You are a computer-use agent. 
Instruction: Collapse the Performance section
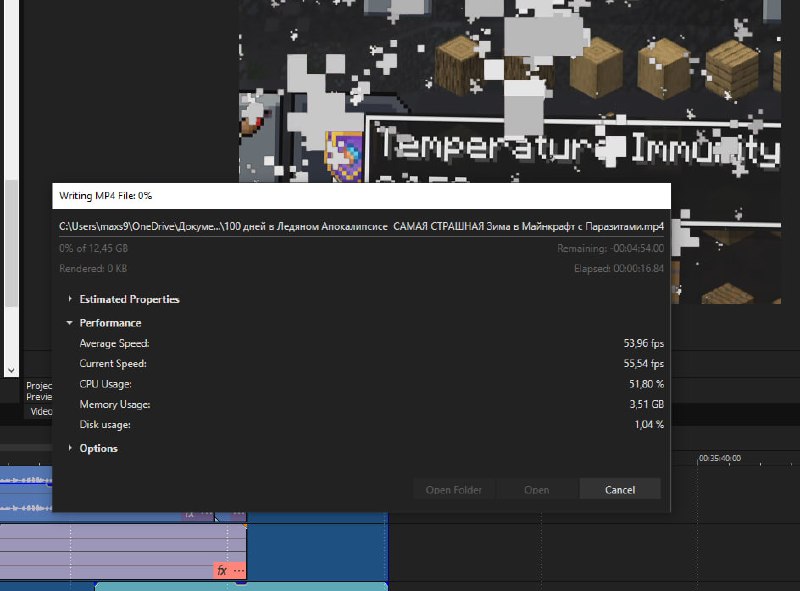[69, 323]
